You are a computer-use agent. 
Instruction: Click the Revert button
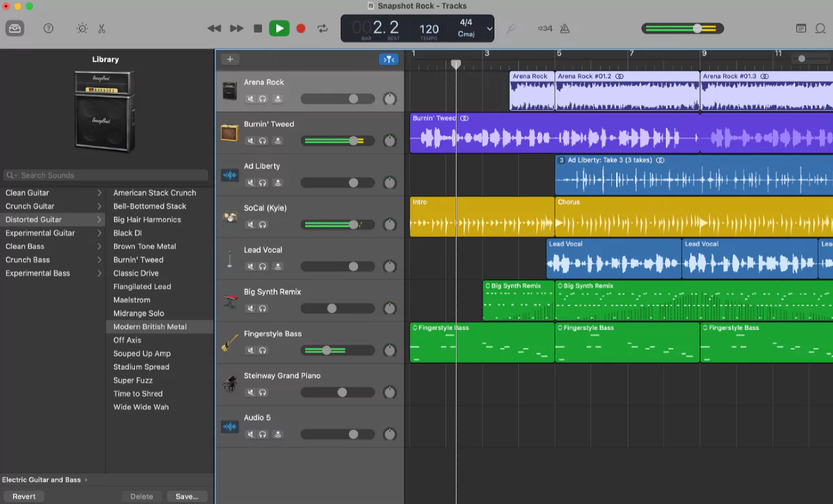click(24, 496)
